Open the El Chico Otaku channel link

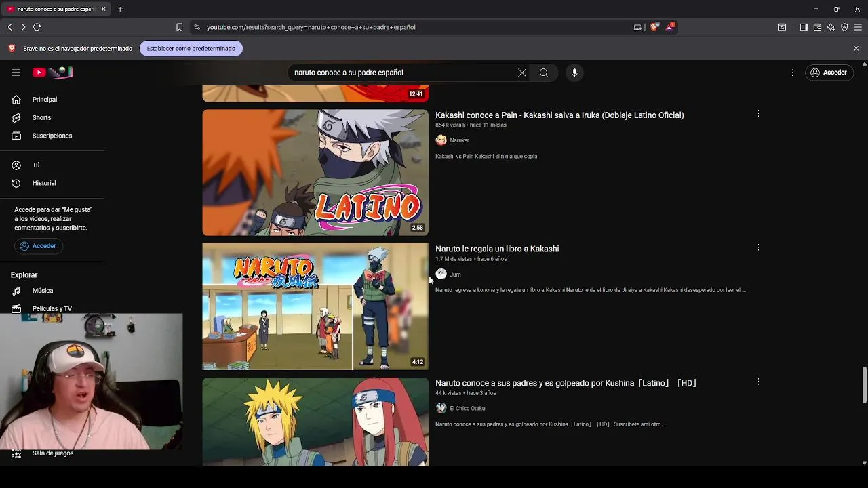click(467, 409)
